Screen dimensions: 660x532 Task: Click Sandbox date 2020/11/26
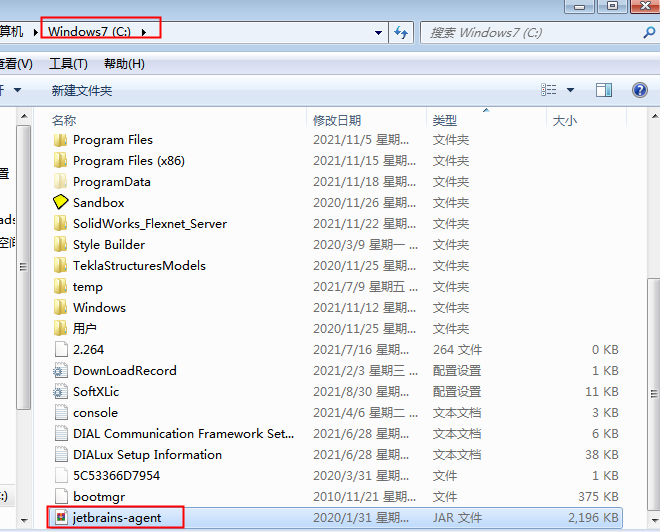[x=364, y=203]
